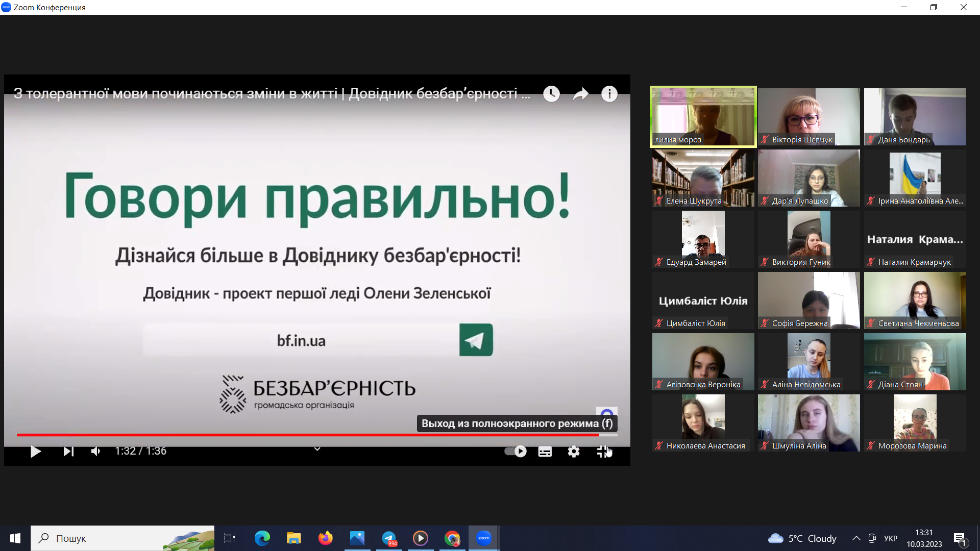Open video settings gear
980x551 pixels.
(574, 452)
